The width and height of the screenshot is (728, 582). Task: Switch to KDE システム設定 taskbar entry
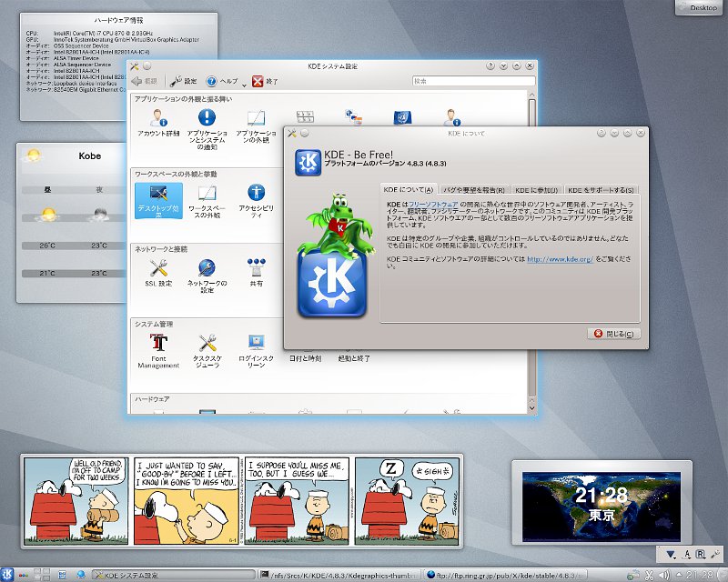point(174,575)
